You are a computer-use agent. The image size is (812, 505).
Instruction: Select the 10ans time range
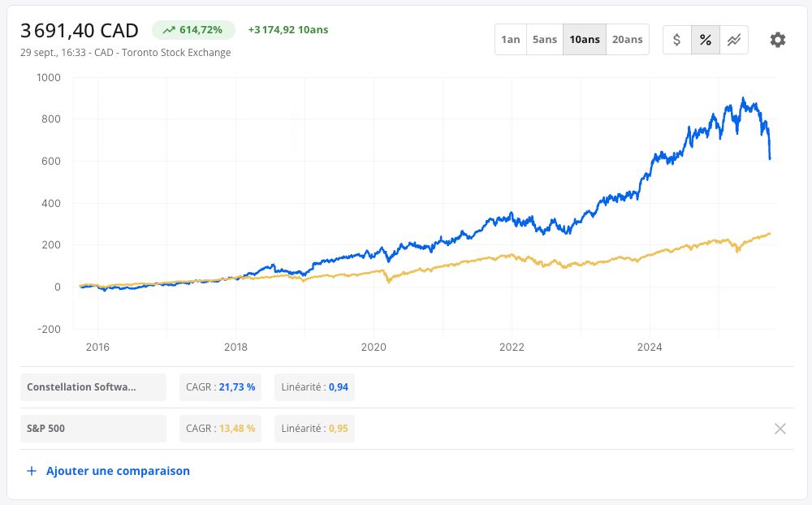pos(585,39)
